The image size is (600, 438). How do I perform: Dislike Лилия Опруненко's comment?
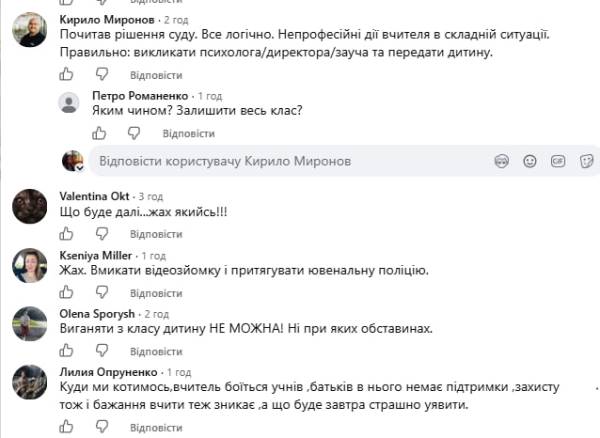point(102,427)
